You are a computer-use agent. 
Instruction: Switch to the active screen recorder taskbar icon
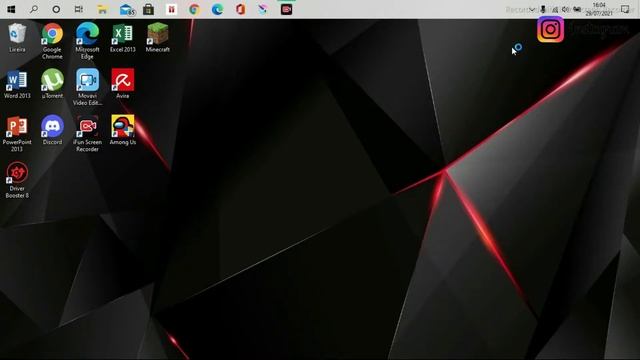tap(287, 9)
